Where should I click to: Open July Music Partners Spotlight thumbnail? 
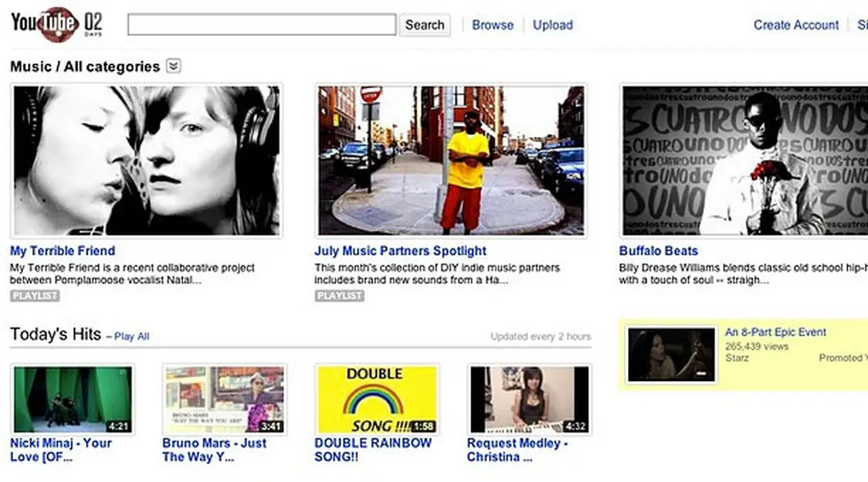[x=451, y=160]
